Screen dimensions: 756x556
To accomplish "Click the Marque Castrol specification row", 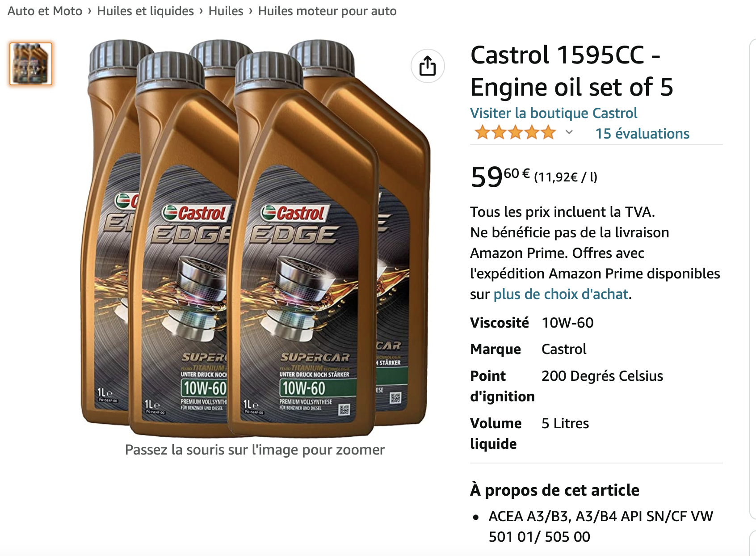I will 528,349.
